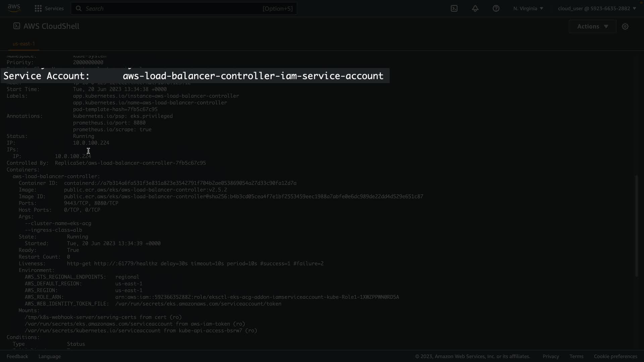Image resolution: width=644 pixels, height=362 pixels.
Task: Open the notifications bell
Action: coord(475,8)
